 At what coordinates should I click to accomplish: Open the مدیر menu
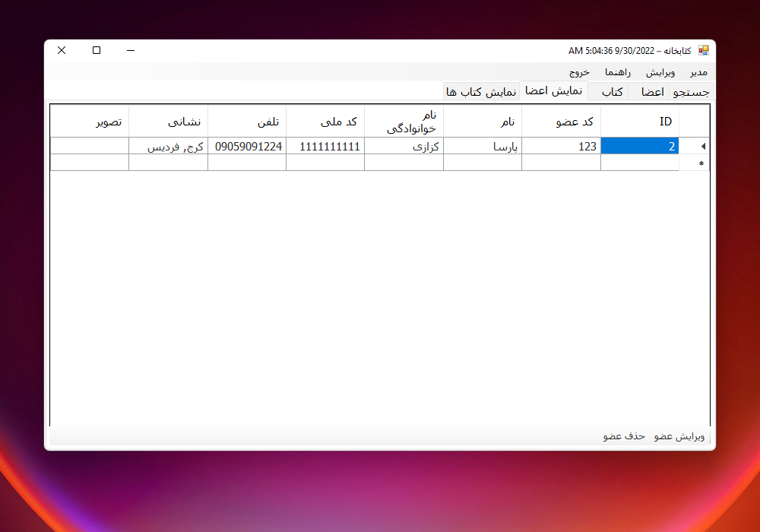pos(698,71)
